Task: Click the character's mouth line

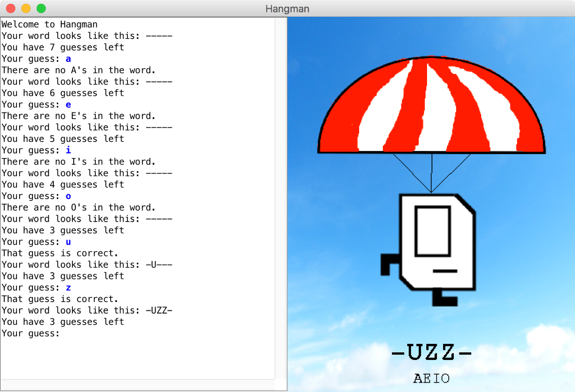Action: click(x=445, y=271)
